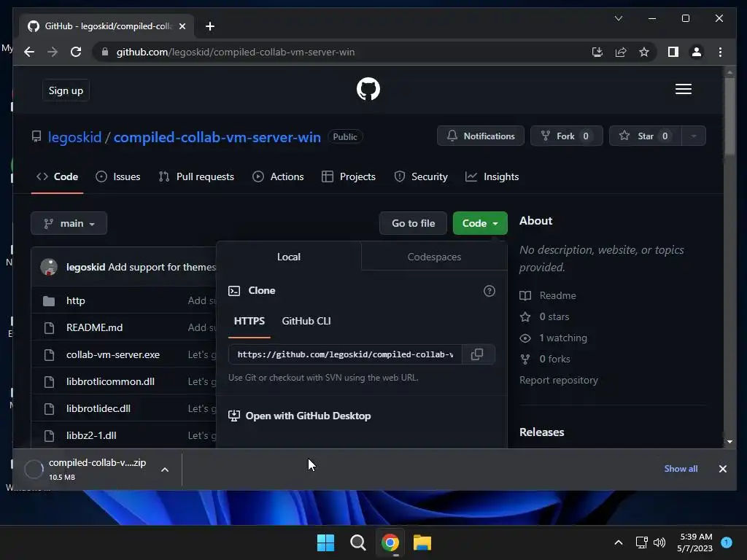Reload the current page

pyautogui.click(x=76, y=52)
